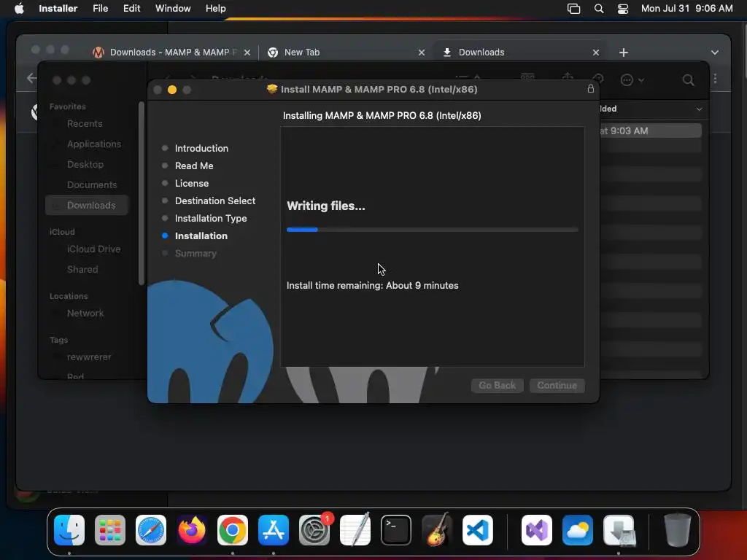This screenshot has height=560, width=747.
Task: Click the Destination Select step
Action: click(215, 201)
